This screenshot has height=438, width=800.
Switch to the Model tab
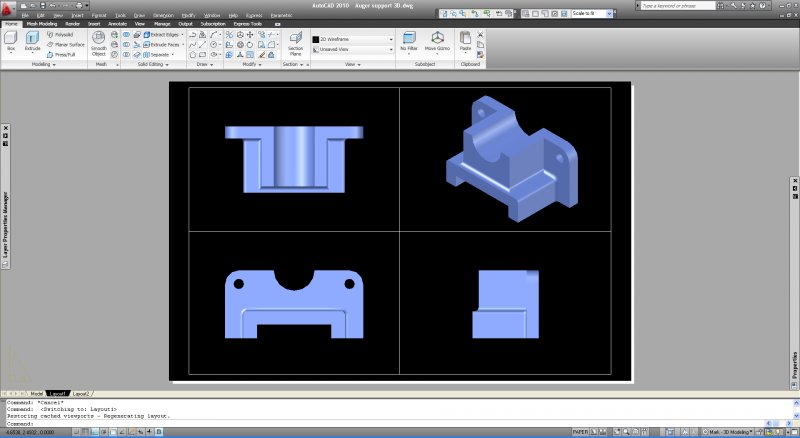[36, 394]
